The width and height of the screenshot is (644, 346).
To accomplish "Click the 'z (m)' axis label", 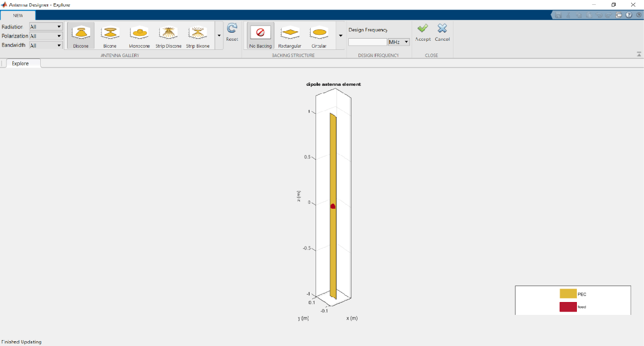I will tap(299, 197).
